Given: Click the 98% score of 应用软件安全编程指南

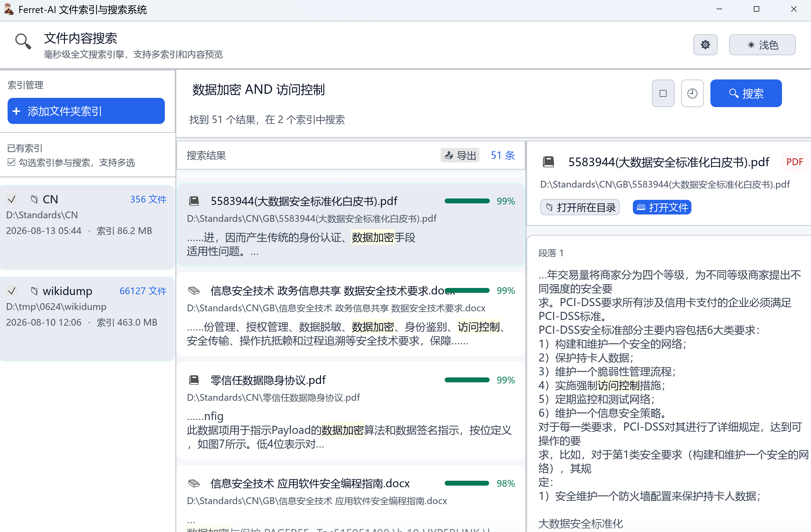Looking at the screenshot, I should 506,483.
